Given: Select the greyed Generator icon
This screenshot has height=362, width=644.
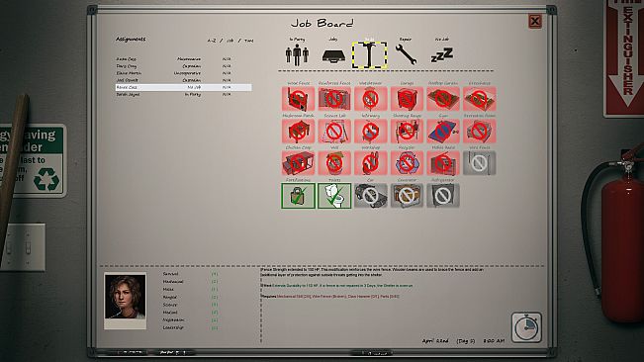Looking at the screenshot, I should (407, 196).
